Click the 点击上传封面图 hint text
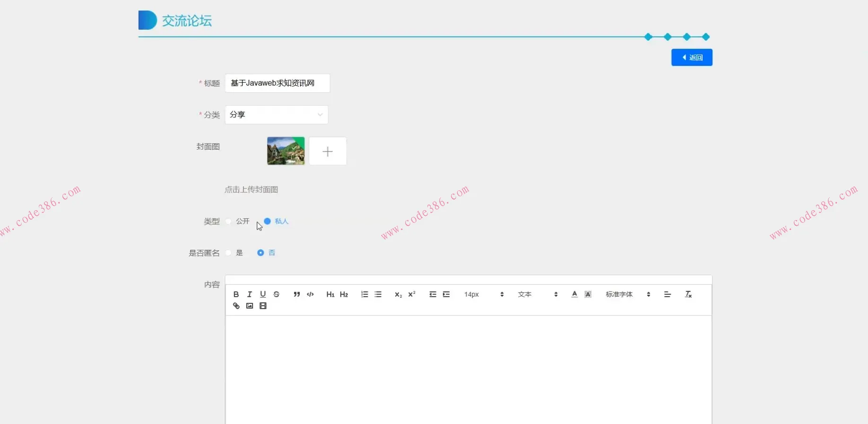Screen dimensions: 868x424 [251, 189]
